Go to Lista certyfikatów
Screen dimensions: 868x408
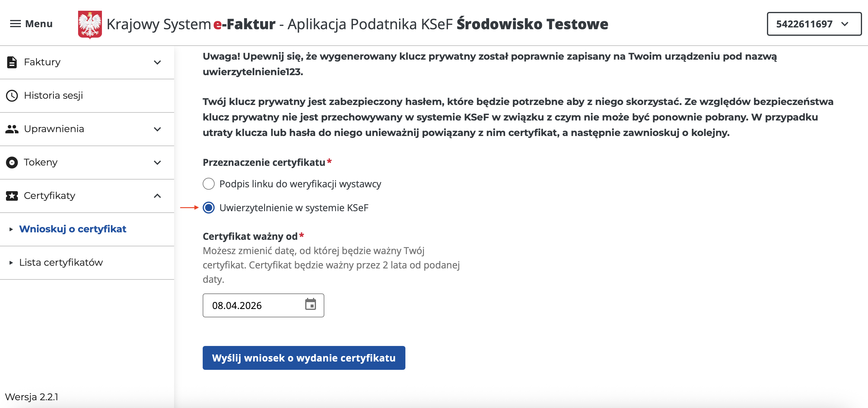tap(61, 262)
